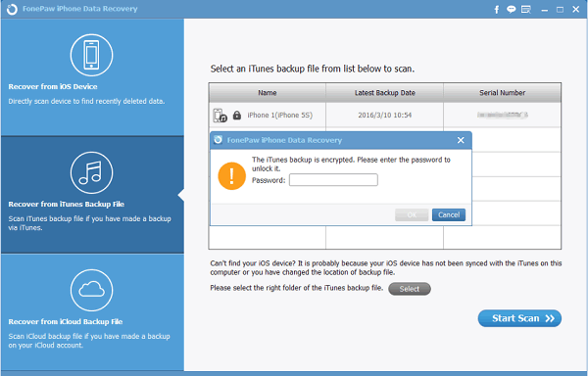Click the music note iTunes backup icon

point(91,172)
